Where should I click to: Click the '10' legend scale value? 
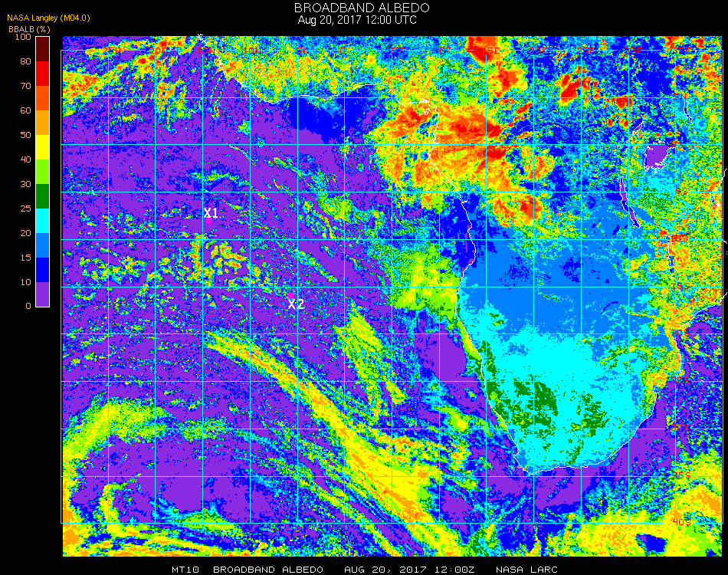pos(25,282)
